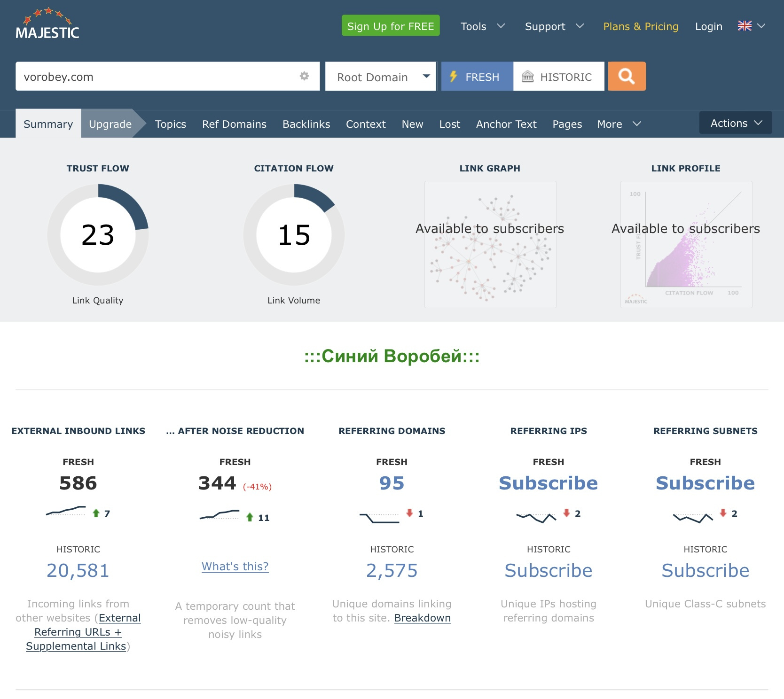Viewport: 784px width, 699px height.
Task: Click Fresh Referring IPs Subscribe link
Action: [x=548, y=483]
